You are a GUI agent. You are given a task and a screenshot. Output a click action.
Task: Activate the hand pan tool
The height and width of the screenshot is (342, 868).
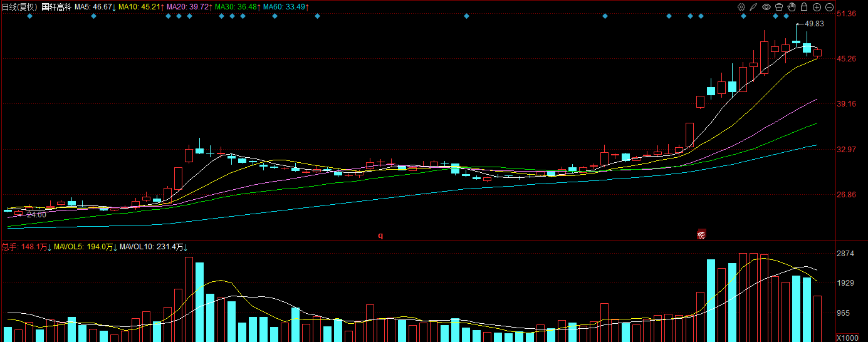click(792, 7)
